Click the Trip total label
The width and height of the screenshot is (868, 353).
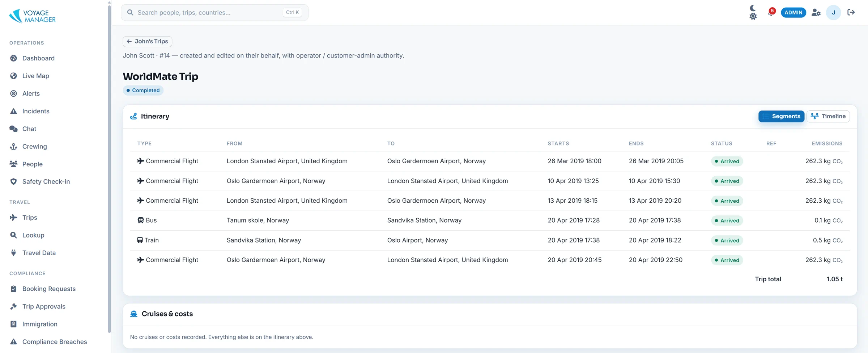768,279
